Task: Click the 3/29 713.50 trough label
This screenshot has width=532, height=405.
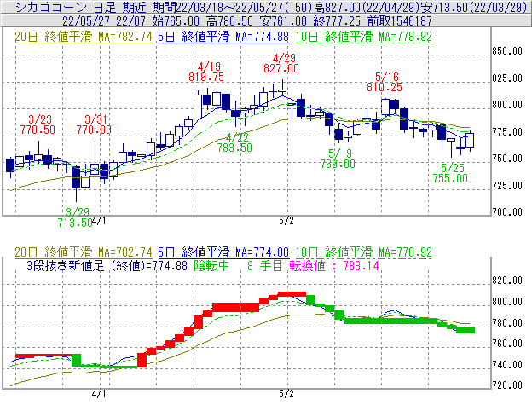Action: pos(75,217)
